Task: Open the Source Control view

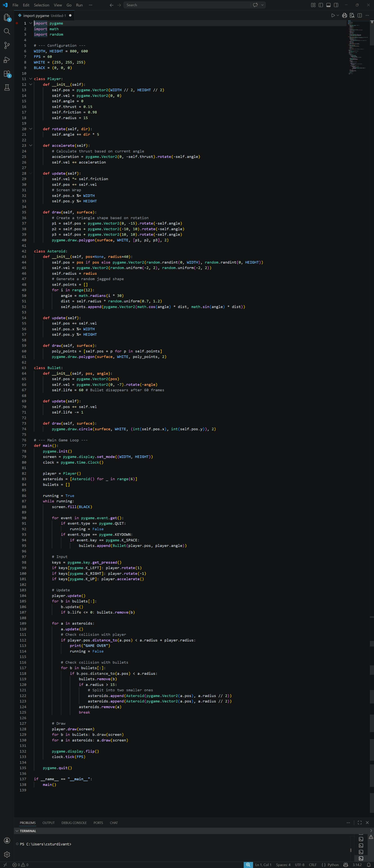Action: (x=7, y=46)
